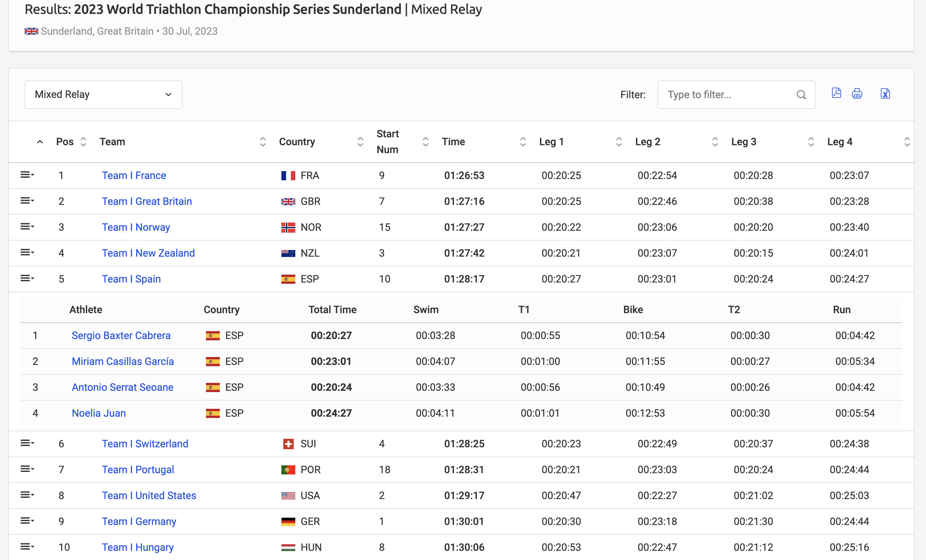Open the Mixed Relay dropdown
Image resolution: width=926 pixels, height=560 pixels.
point(103,95)
